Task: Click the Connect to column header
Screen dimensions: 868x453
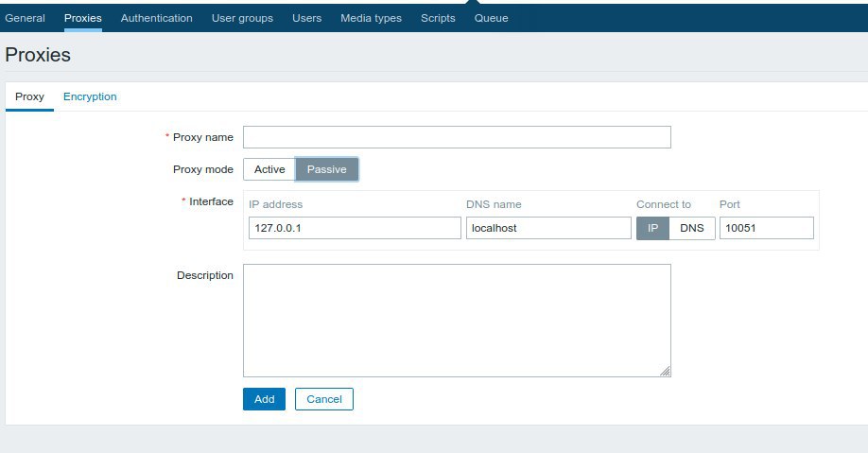Action: click(x=664, y=204)
